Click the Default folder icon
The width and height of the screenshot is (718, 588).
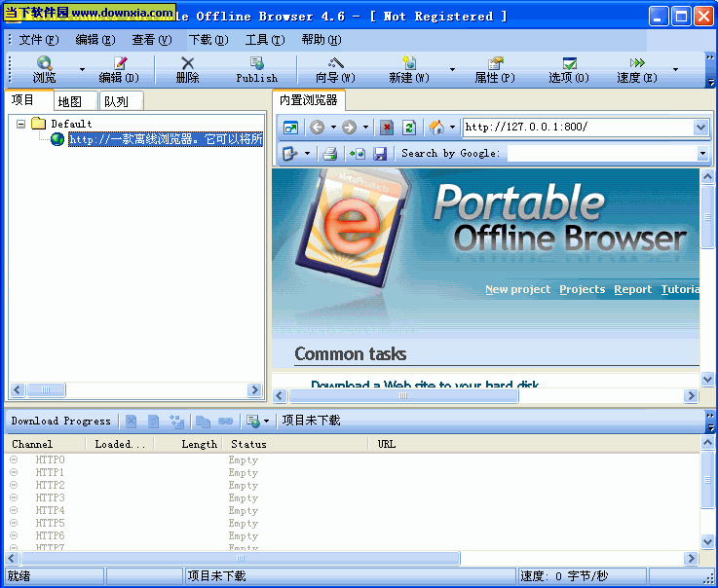pyautogui.click(x=38, y=123)
